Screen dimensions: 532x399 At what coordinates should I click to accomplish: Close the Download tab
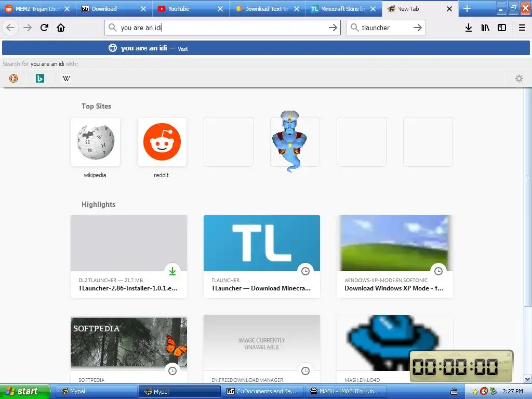(x=143, y=9)
